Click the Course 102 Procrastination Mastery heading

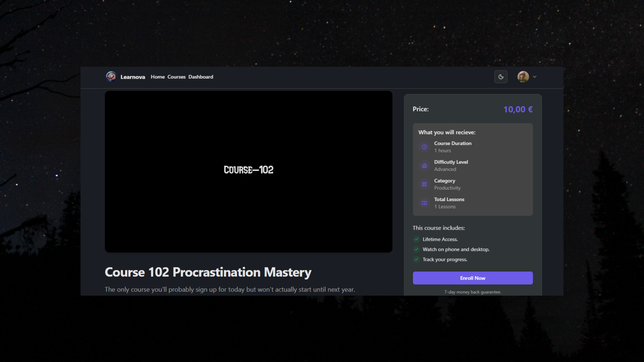[x=208, y=272]
